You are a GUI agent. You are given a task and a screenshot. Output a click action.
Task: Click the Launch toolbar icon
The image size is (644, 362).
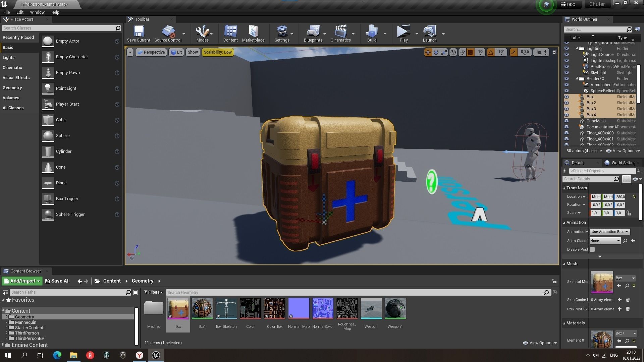pyautogui.click(x=430, y=32)
